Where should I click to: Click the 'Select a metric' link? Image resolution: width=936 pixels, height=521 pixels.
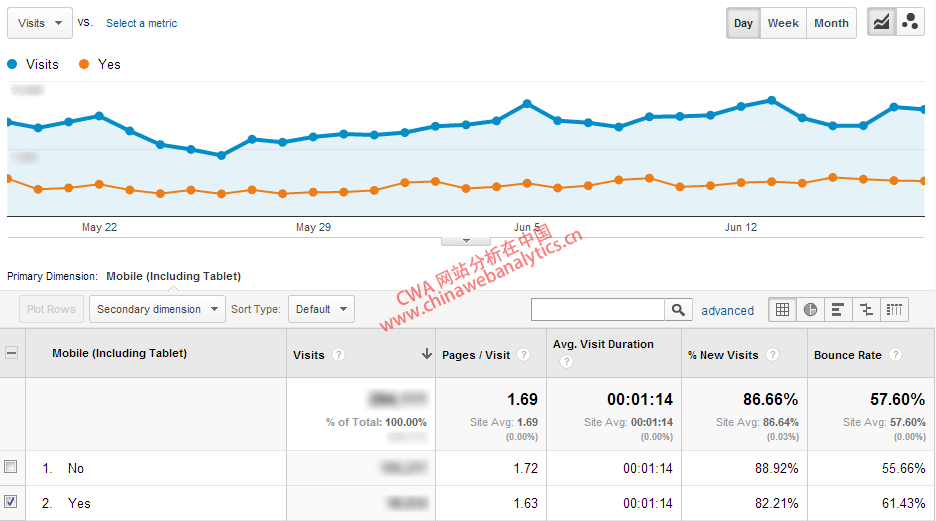point(141,23)
